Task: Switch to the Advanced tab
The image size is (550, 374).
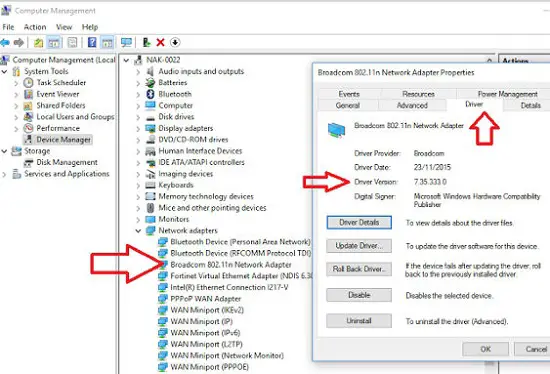Action: [412, 105]
